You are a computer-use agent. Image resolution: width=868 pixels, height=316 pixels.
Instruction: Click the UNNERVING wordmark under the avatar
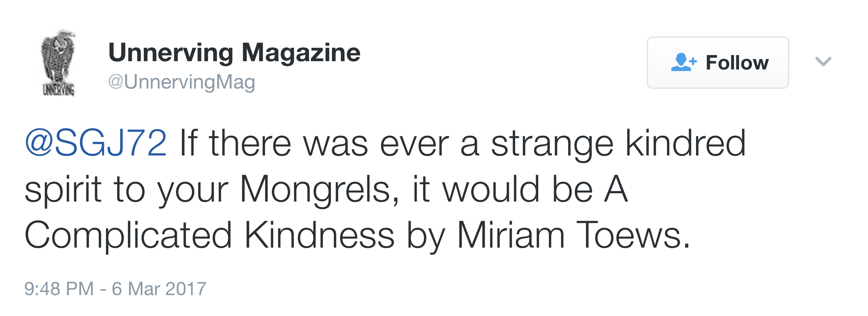click(x=59, y=89)
